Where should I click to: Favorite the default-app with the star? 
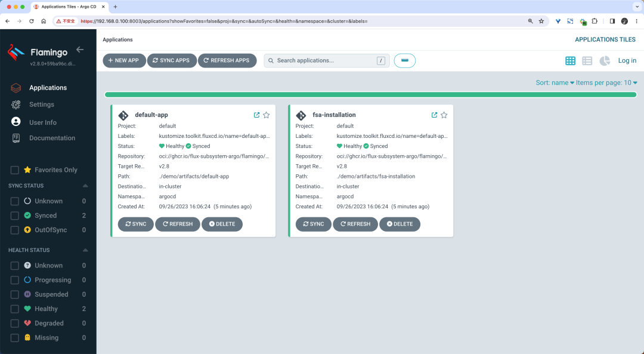(267, 115)
